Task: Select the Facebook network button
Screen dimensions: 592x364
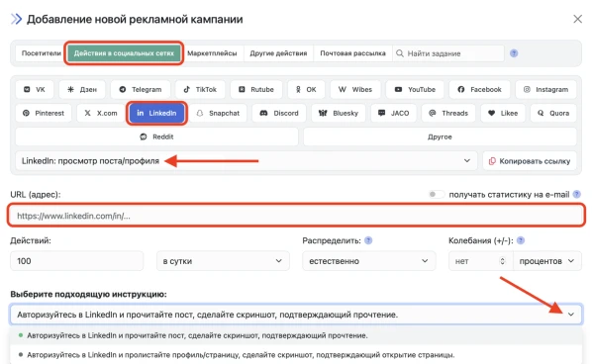Action: click(x=479, y=89)
